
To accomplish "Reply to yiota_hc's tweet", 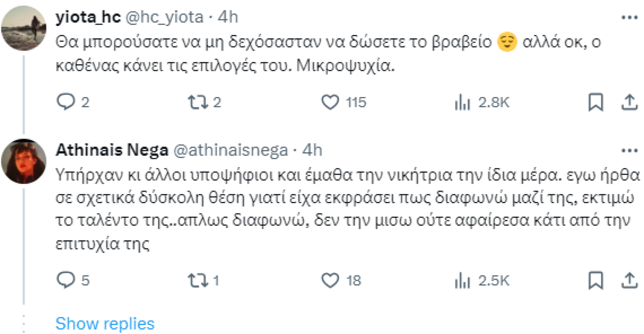I will pyautogui.click(x=64, y=102).
